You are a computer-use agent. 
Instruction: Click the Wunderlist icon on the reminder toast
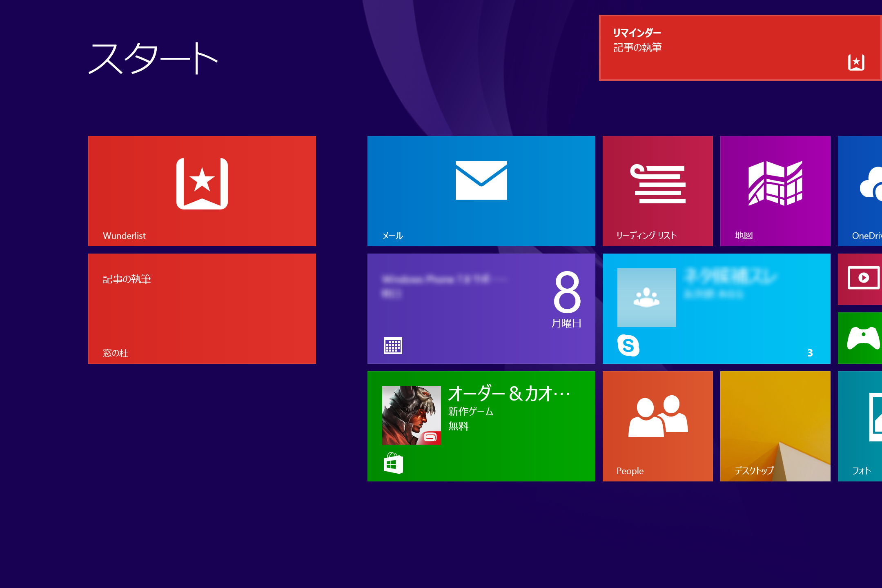click(856, 62)
